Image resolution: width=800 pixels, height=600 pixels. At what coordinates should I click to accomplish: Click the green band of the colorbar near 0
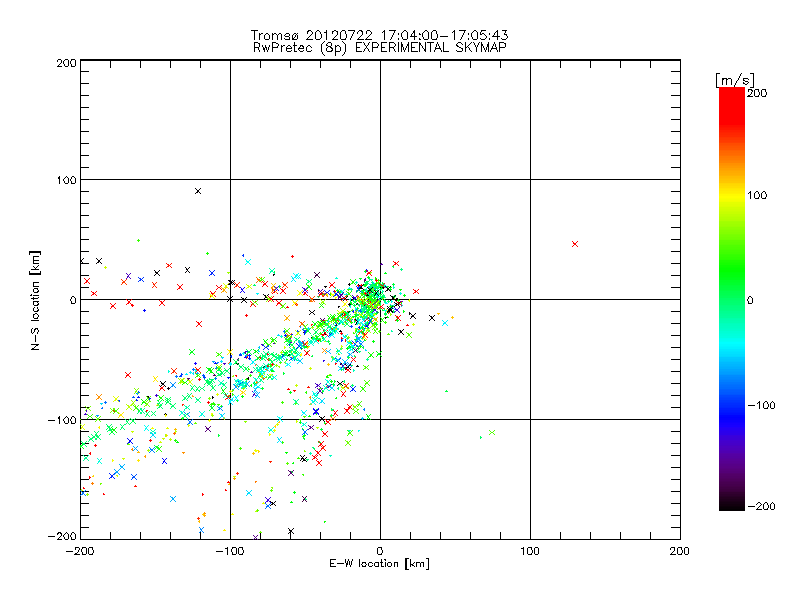point(732,300)
